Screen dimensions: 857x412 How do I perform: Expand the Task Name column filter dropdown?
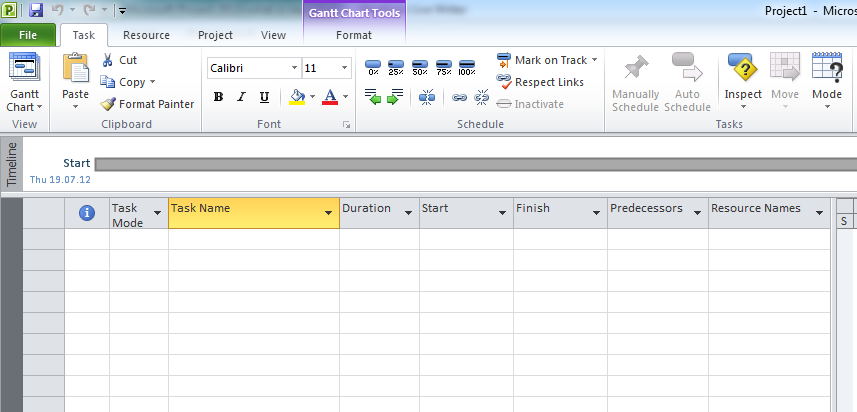pos(328,214)
